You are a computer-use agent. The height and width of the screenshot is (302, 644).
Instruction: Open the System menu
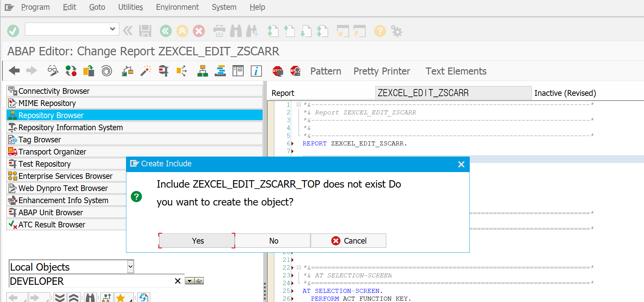coord(224,7)
